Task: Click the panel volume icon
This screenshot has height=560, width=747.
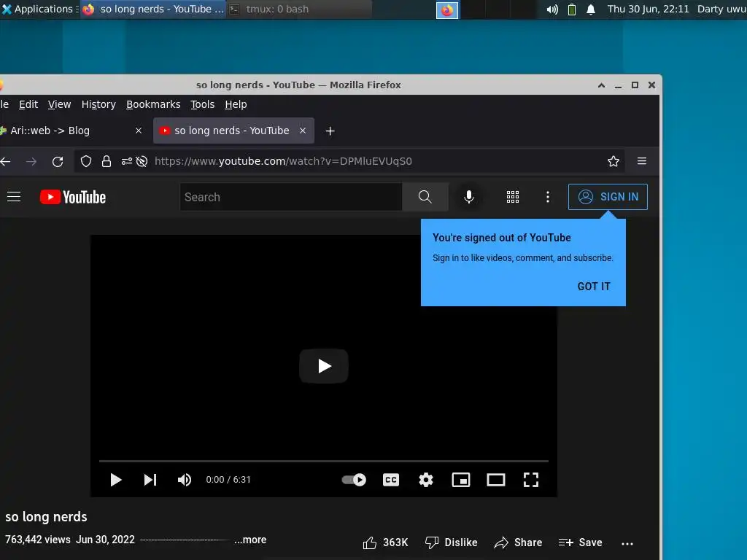Action: pyautogui.click(x=552, y=9)
